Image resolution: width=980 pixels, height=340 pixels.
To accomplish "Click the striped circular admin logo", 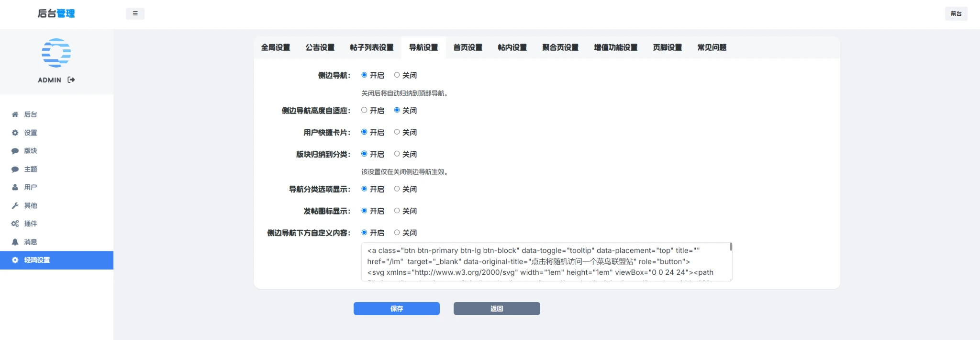I will click(x=56, y=53).
